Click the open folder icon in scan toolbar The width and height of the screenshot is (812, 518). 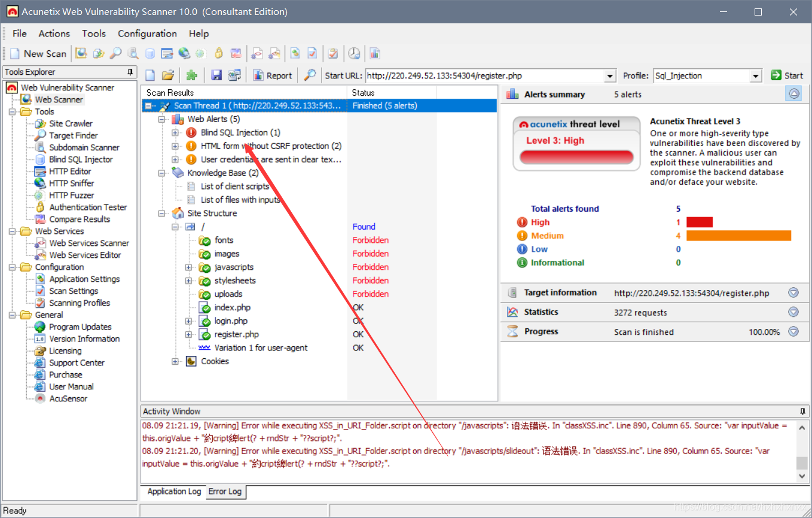168,75
